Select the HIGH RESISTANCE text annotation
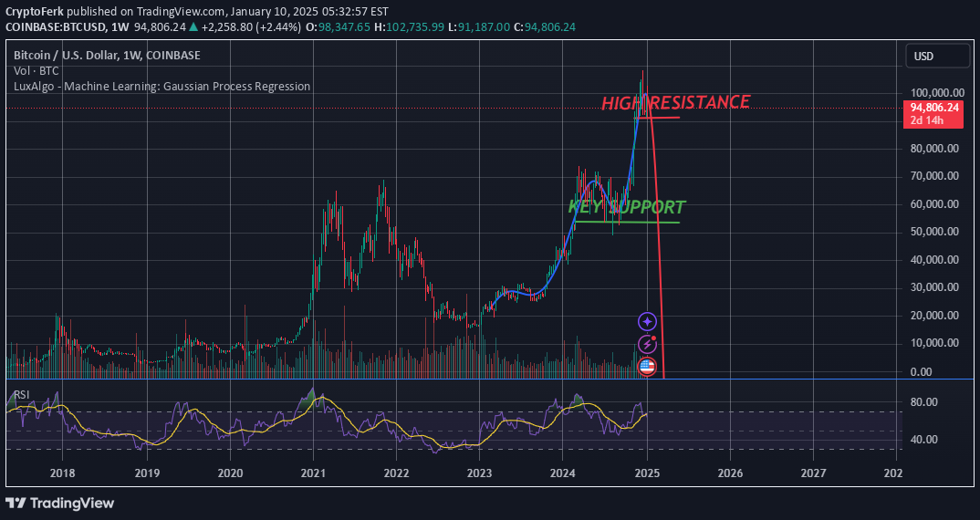The height and width of the screenshot is (520, 980). coord(675,102)
